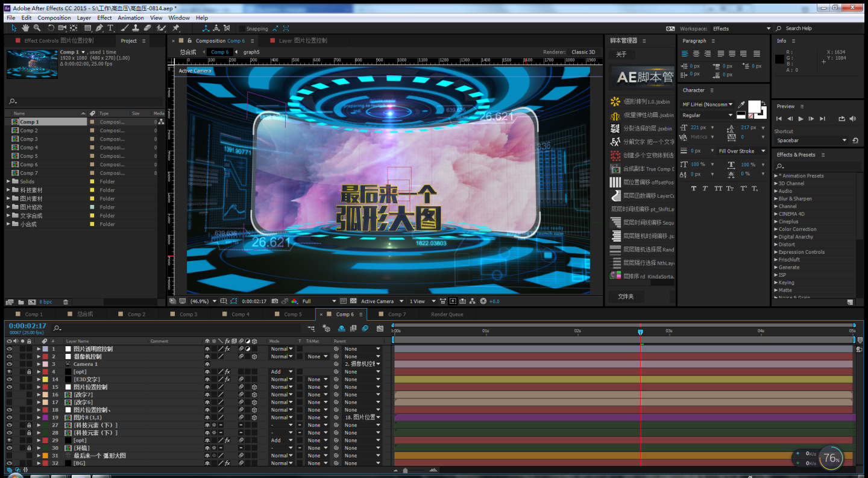868x478 pixels.
Task: Enable Frame Blending for timeline layers
Action: (353, 329)
